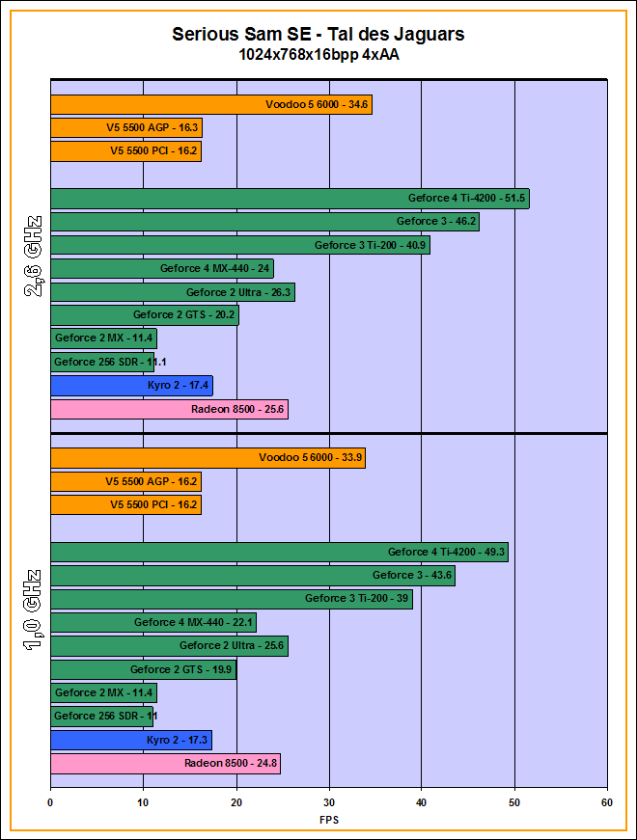Select the Voodoo 5 6000 - 34.6 bar

pos(210,104)
